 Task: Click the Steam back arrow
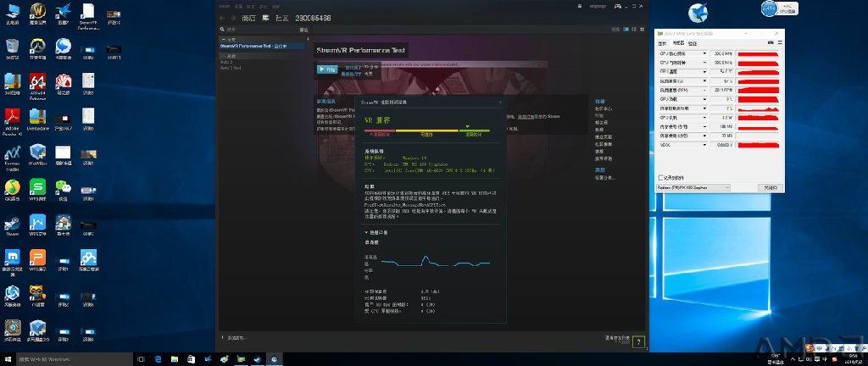tap(222, 19)
